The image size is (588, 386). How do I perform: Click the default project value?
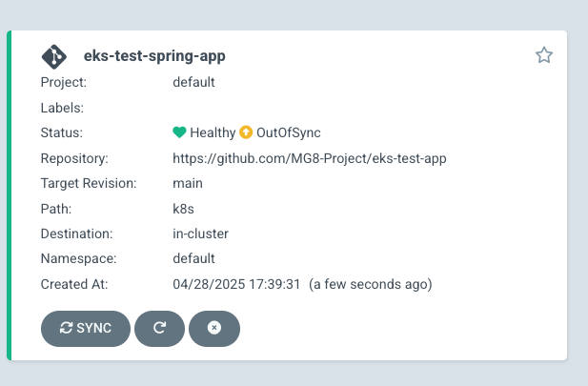tap(193, 82)
